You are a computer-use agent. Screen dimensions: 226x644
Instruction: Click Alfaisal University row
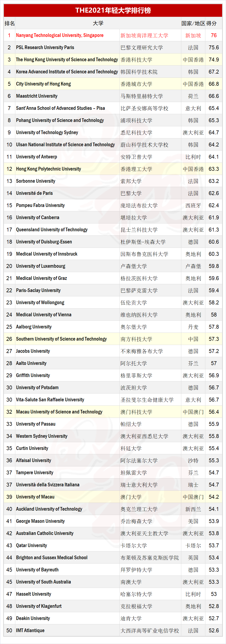coord(113,461)
